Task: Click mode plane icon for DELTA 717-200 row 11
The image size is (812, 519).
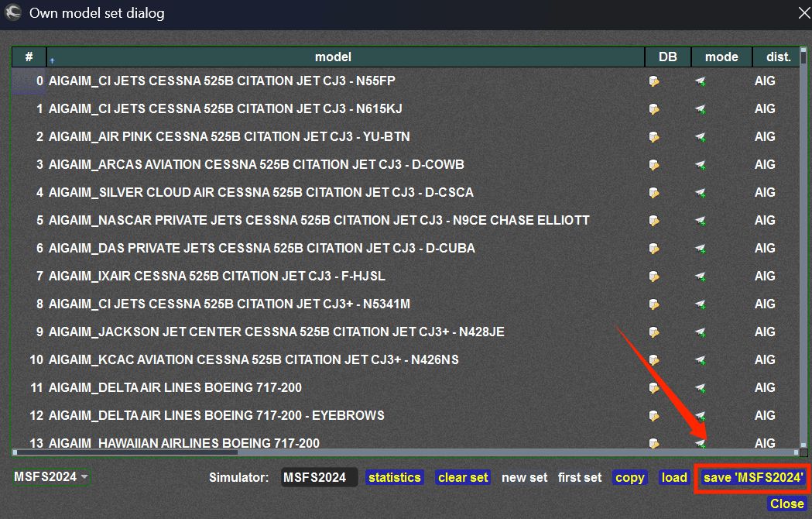Action: [x=700, y=388]
